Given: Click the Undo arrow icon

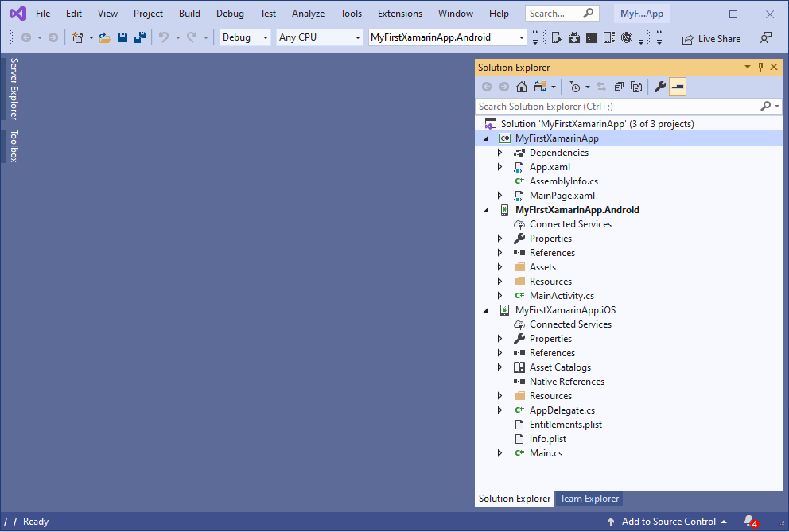Looking at the screenshot, I should tap(164, 37).
